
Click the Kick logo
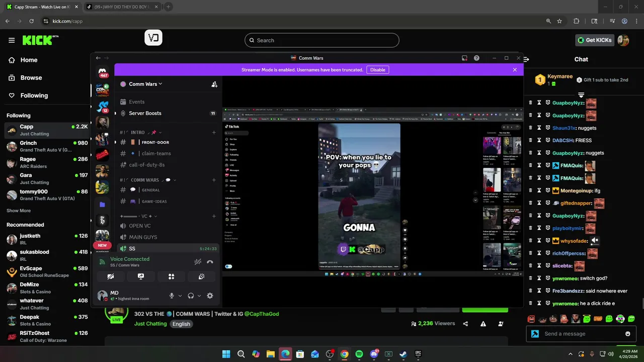(x=39, y=40)
